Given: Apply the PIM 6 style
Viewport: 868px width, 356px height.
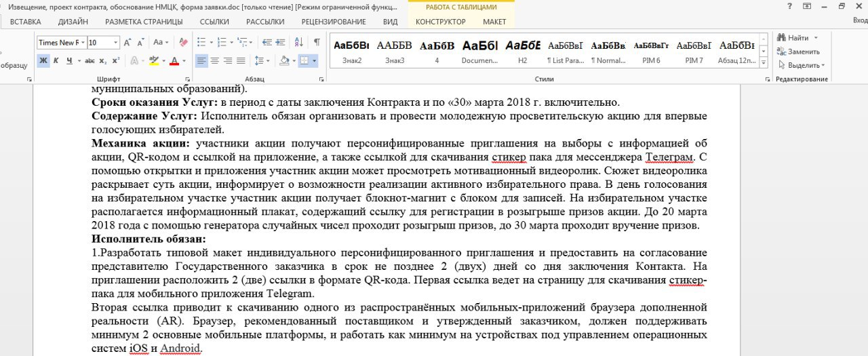Looking at the screenshot, I should (651, 51).
